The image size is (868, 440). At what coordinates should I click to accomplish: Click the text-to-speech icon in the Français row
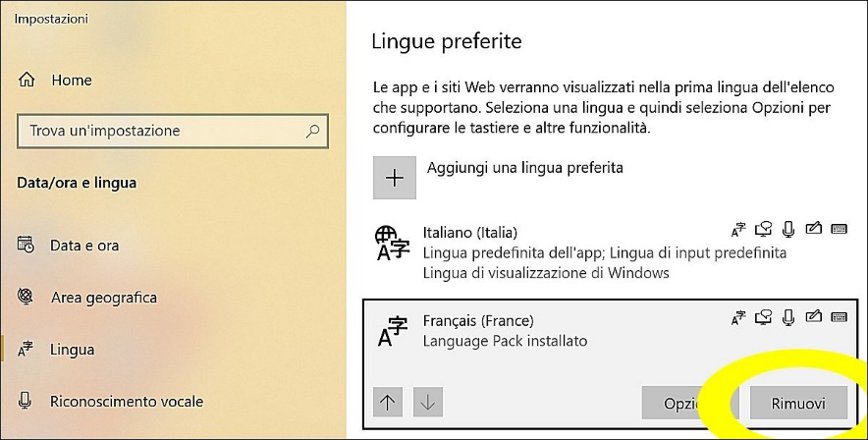(763, 316)
